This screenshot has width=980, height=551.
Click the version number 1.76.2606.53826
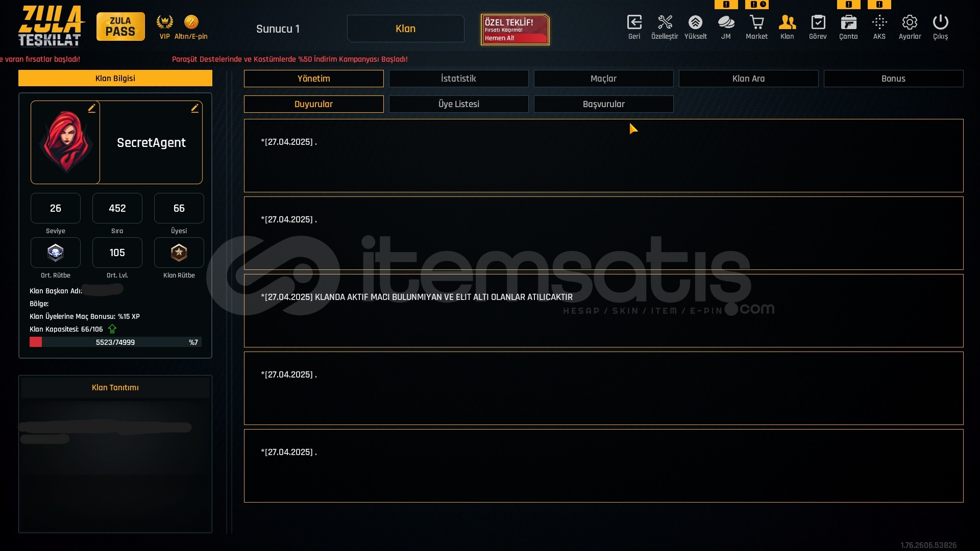(x=928, y=545)
